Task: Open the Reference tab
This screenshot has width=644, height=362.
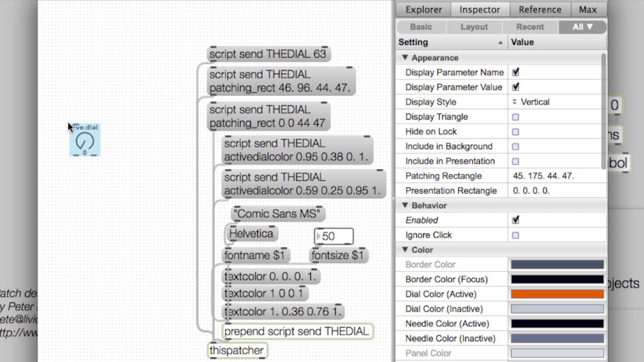Action: (540, 10)
